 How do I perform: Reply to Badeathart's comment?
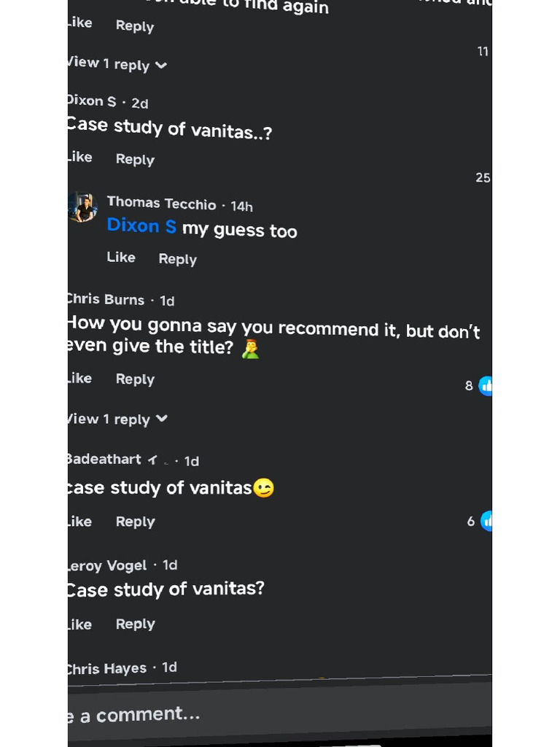tap(135, 522)
